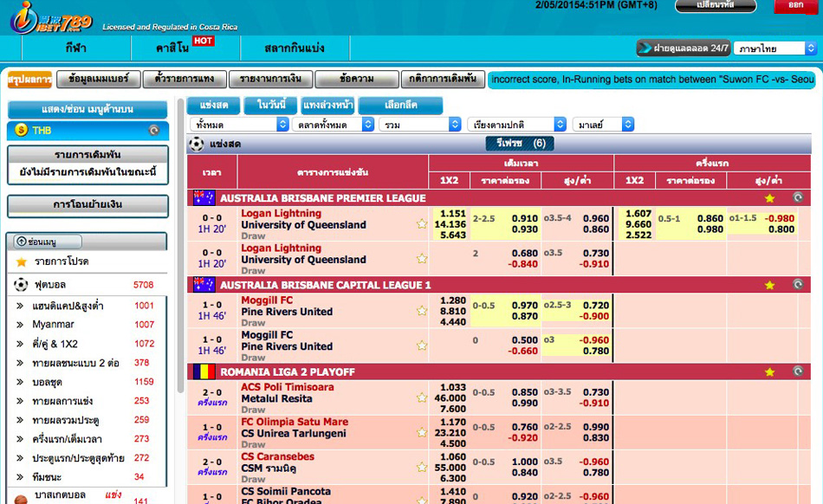
Task: Toggle favorite star for ACS Poli Timisoara match
Action: coord(422,397)
